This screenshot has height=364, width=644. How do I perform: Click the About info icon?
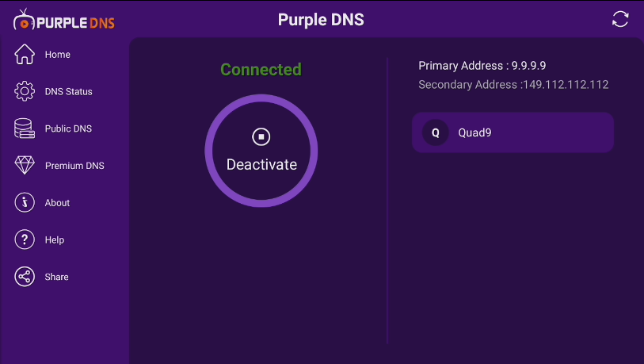(x=25, y=203)
